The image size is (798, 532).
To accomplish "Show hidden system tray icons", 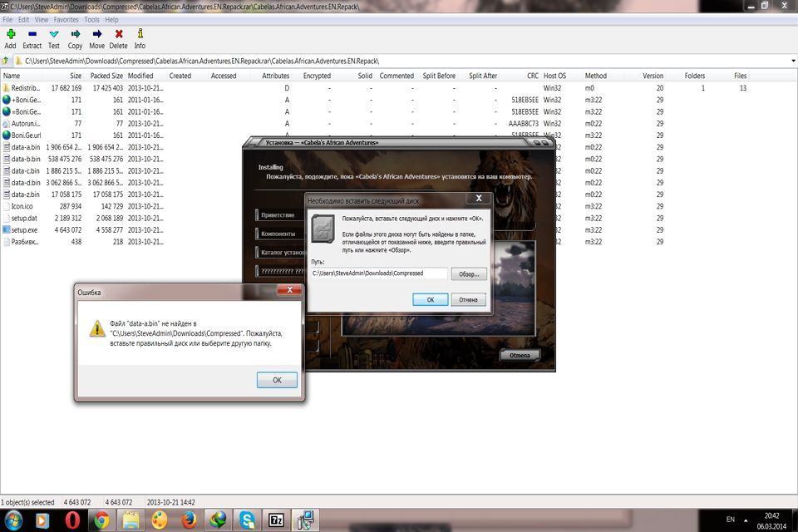I will 746,520.
